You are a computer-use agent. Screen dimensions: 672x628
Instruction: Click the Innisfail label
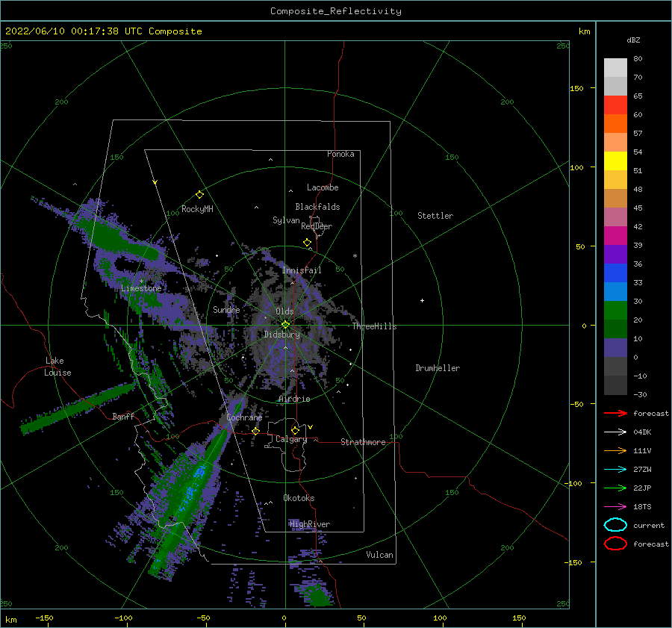click(x=302, y=270)
